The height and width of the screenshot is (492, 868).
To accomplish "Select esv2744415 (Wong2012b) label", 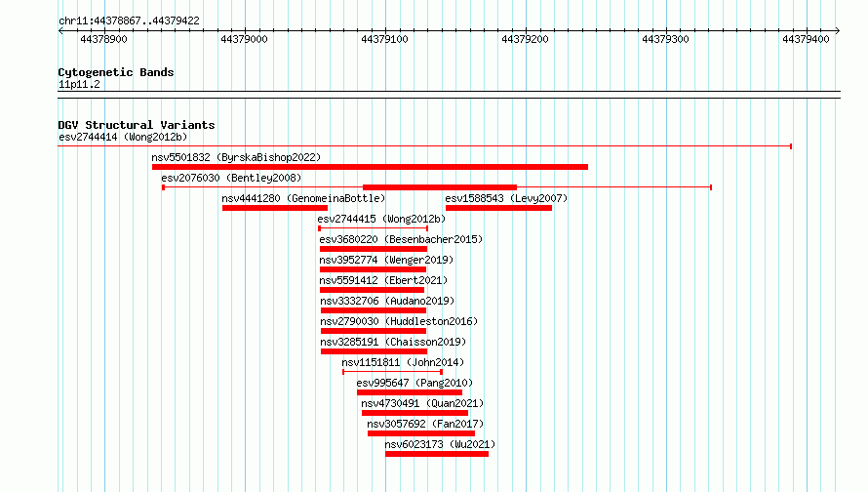I will tap(381, 219).
